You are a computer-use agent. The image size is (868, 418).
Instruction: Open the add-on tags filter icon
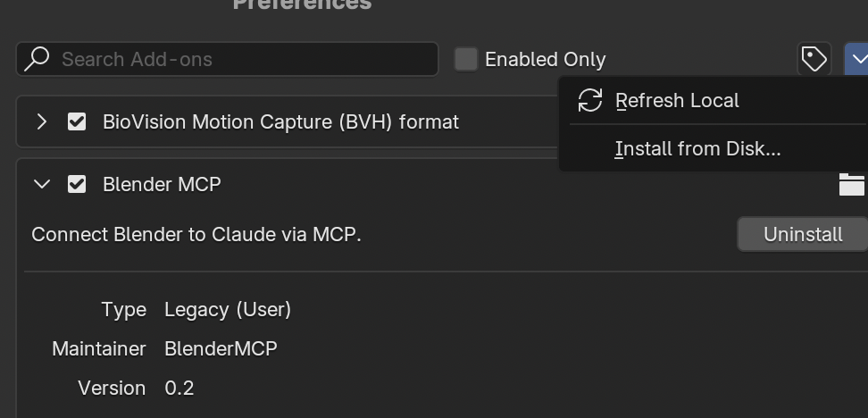[814, 59]
